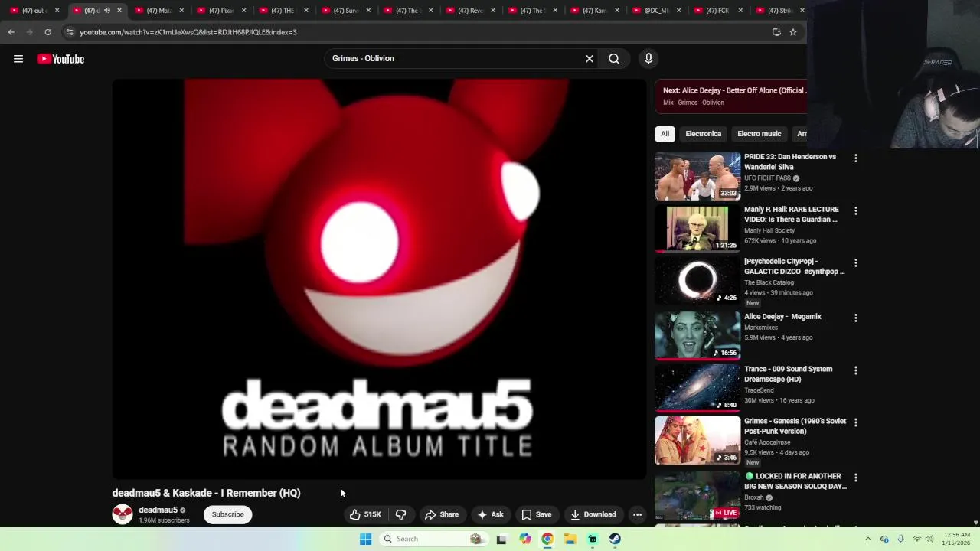Open the YouTube guide hamburger menu
The height and width of the screenshot is (551, 980).
18,59
